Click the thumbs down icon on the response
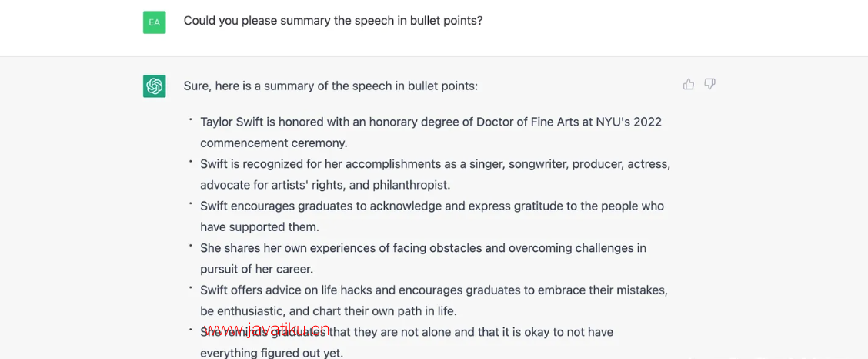This screenshot has height=359, width=868. [x=709, y=84]
